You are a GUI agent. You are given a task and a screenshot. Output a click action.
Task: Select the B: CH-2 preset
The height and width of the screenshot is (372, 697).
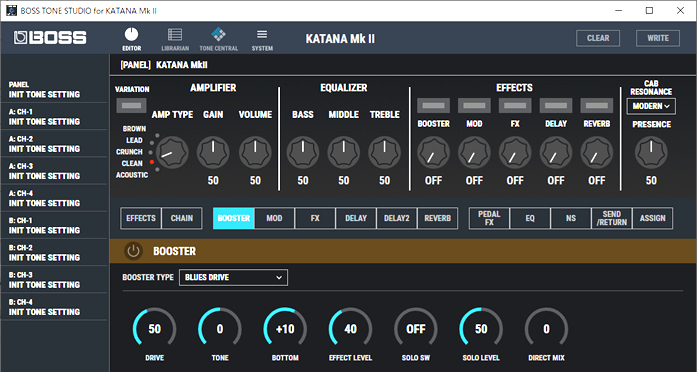[54, 252]
